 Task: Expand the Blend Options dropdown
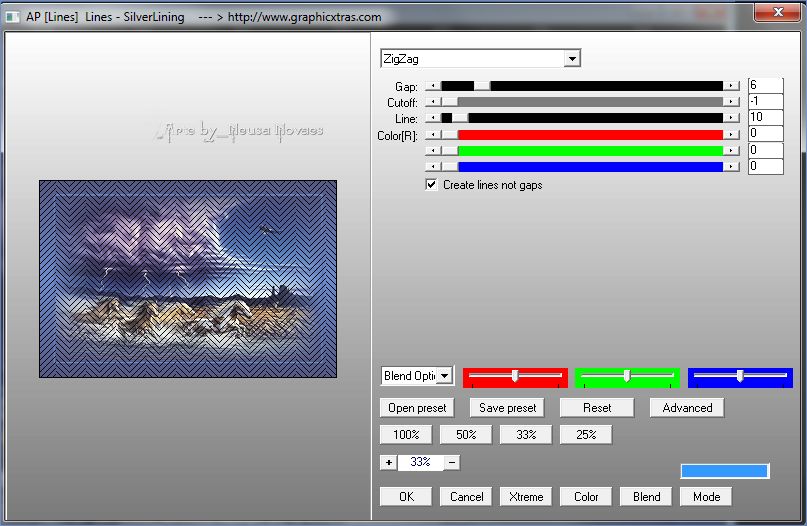445,376
